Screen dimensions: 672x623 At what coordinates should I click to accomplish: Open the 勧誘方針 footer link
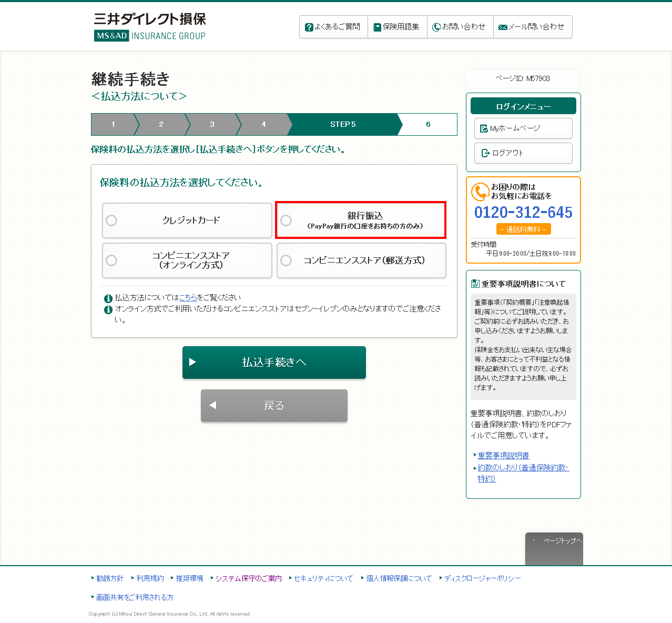click(110, 578)
